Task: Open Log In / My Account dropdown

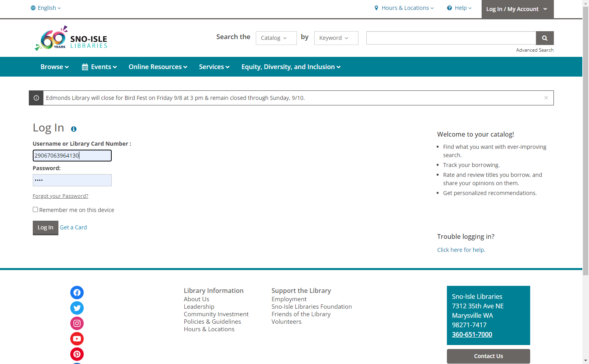Action: tap(518, 9)
